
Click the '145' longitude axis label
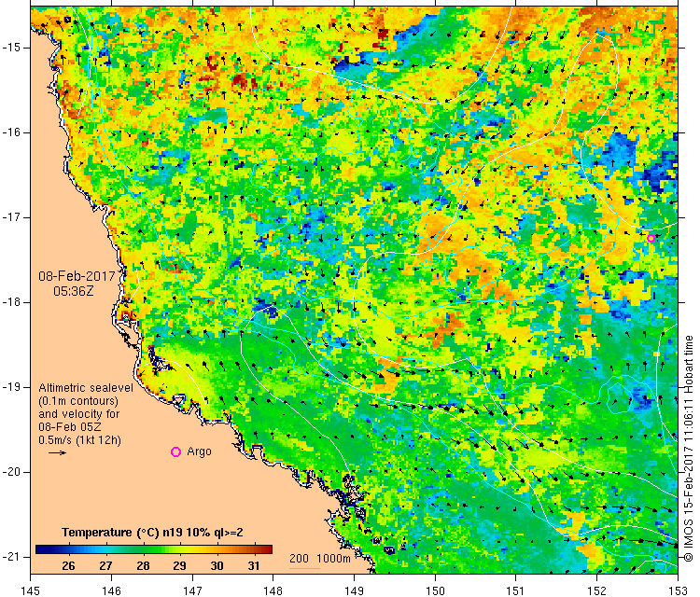[31, 590]
